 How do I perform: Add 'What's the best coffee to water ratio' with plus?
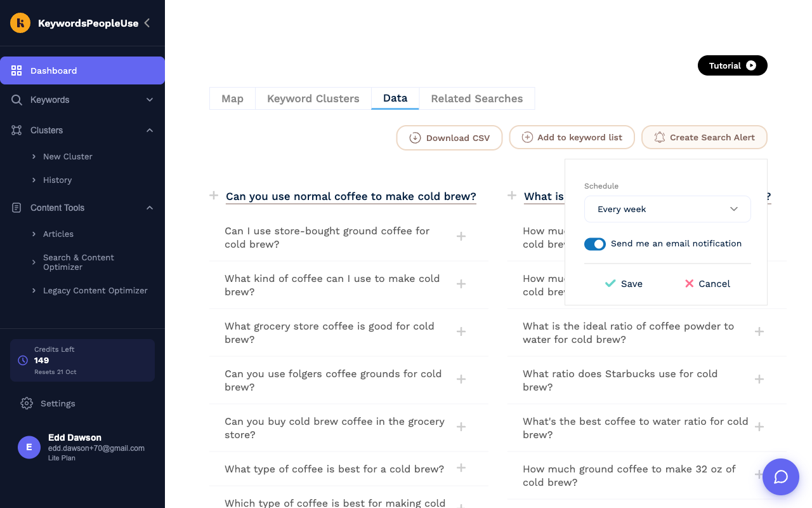pos(759,427)
